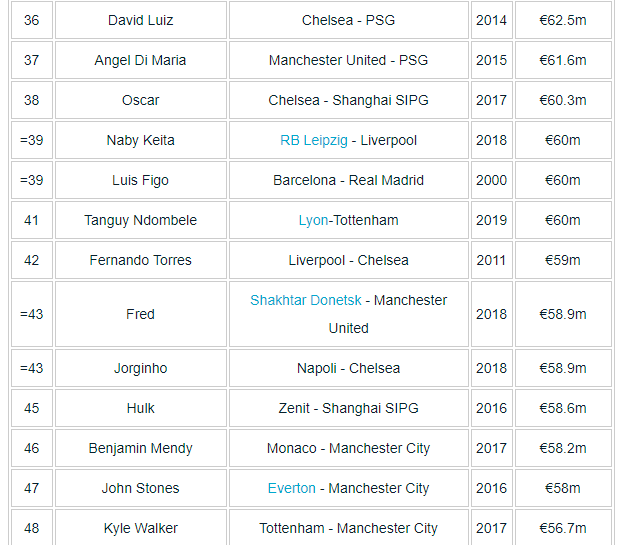The width and height of the screenshot is (623, 545).
Task: Follow the Lyon club link
Action: 313,220
